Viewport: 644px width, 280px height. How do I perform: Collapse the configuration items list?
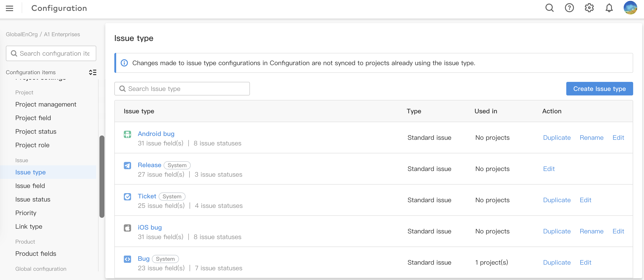pos(92,72)
